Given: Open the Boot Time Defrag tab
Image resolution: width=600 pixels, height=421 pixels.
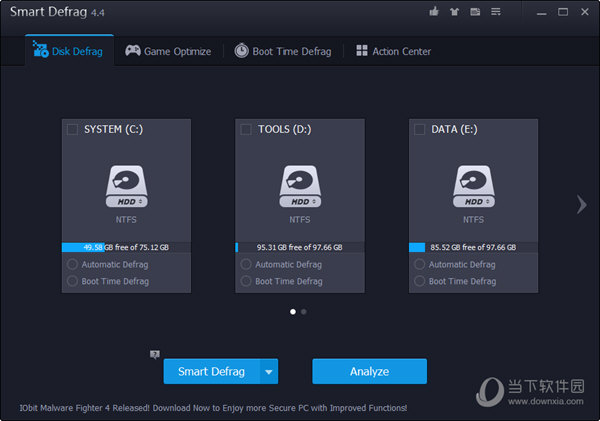Looking at the screenshot, I should [x=283, y=51].
